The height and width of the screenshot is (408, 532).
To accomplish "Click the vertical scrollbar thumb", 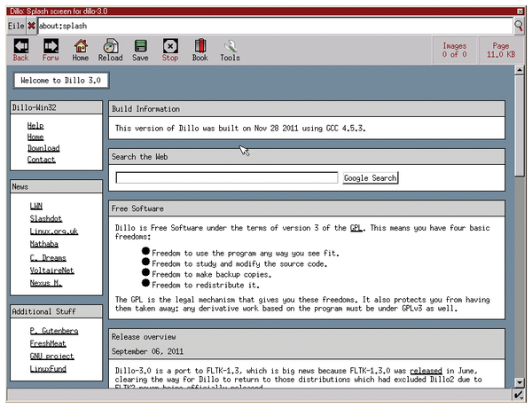I will point(519,126).
